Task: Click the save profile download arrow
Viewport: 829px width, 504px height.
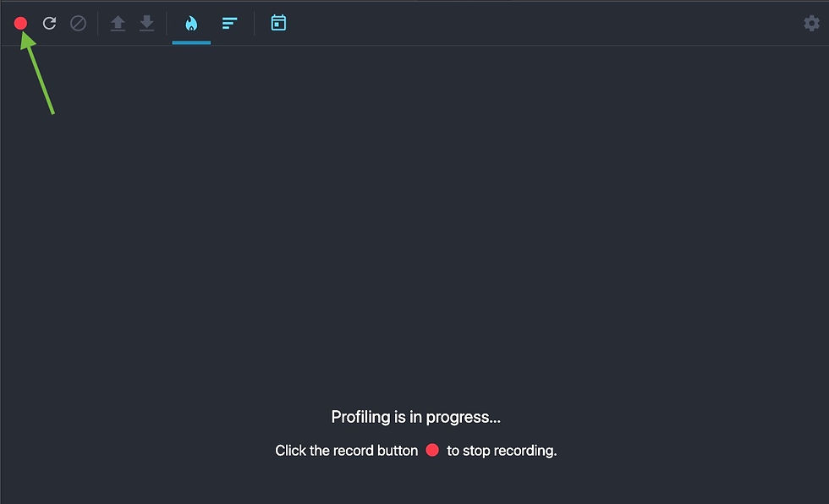Action: point(146,24)
